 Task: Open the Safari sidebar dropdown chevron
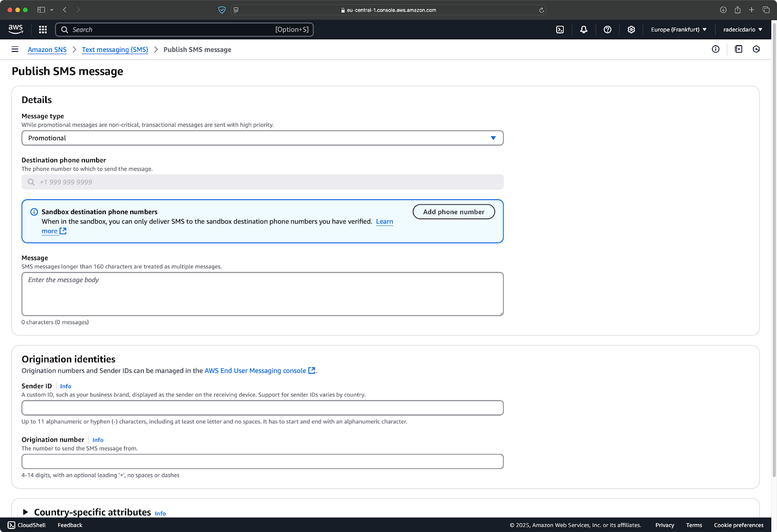52,10
